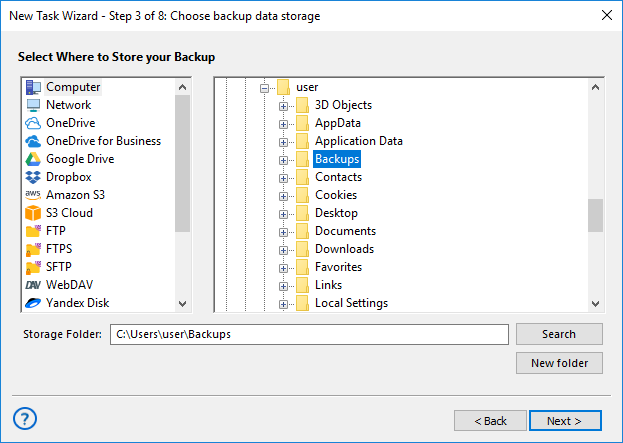Screen dimensions: 623x443
Task: Click the 3D Objects folder icon
Action: click(x=302, y=105)
